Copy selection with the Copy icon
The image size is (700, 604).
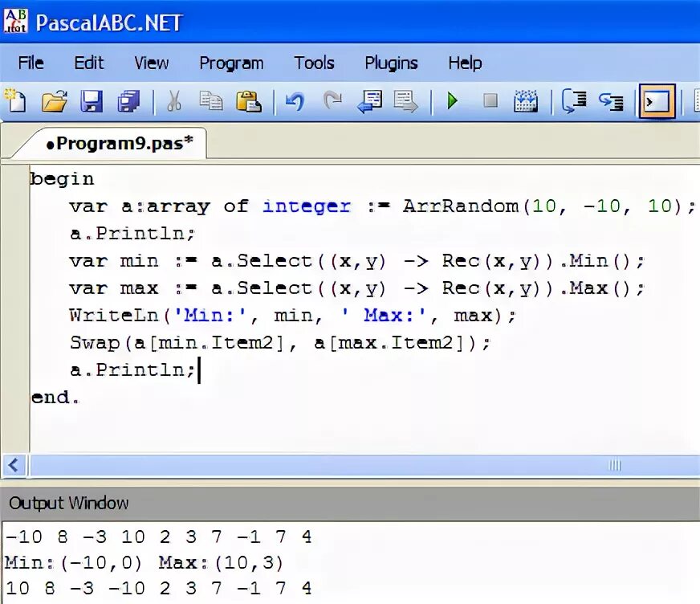pyautogui.click(x=210, y=100)
